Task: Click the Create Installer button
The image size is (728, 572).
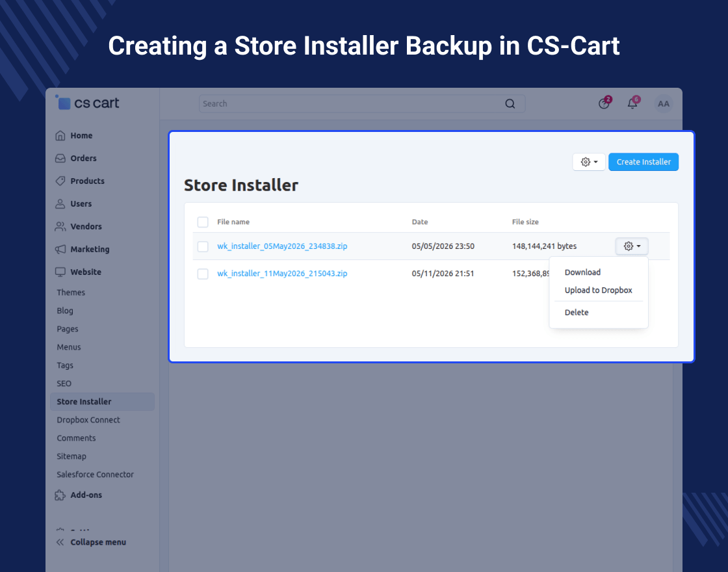Action: pos(643,162)
